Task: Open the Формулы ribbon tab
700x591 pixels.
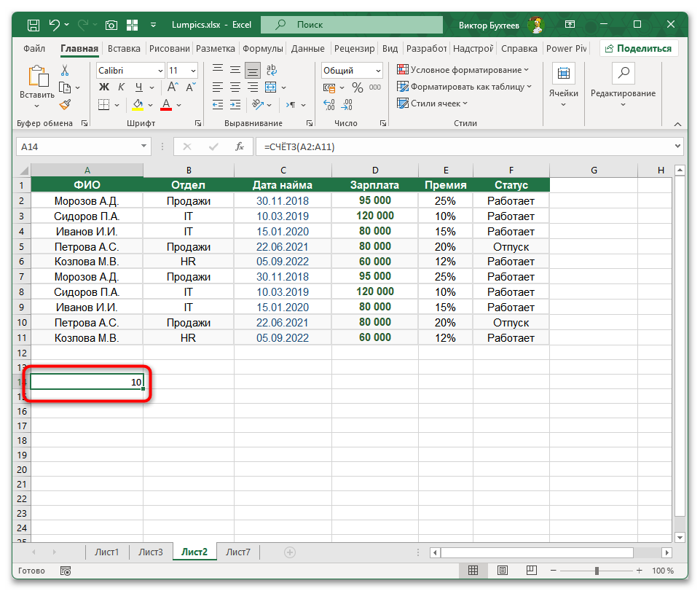Action: pos(263,48)
